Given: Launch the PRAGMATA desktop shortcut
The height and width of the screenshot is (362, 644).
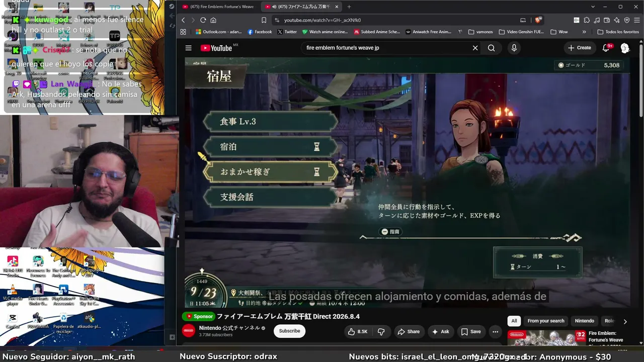Looking at the screenshot, I should tap(38, 321).
